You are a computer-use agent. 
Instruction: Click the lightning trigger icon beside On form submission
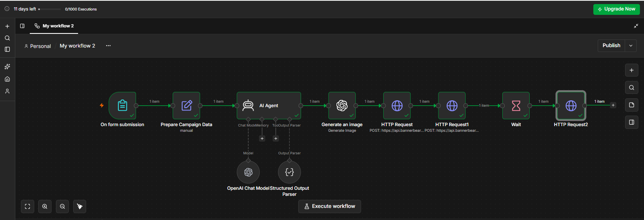pos(102,106)
